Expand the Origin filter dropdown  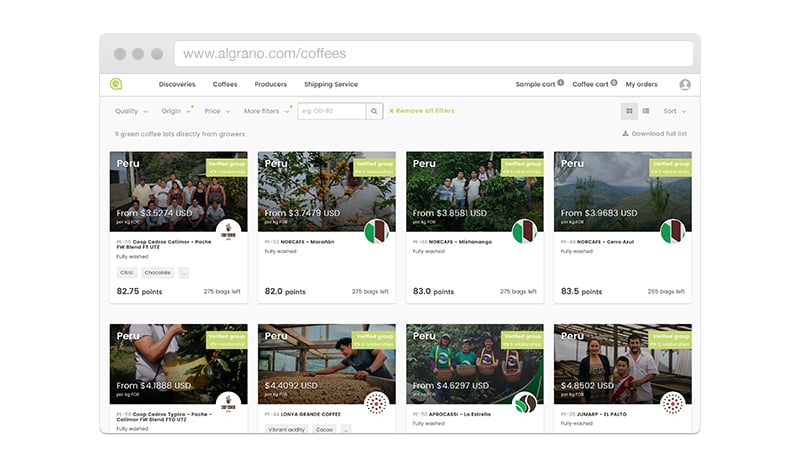point(176,111)
